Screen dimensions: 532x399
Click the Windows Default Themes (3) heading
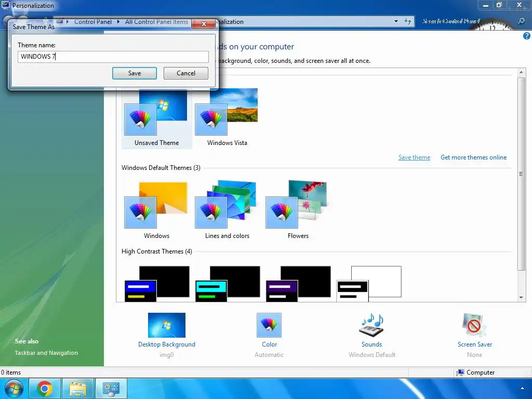tap(161, 168)
